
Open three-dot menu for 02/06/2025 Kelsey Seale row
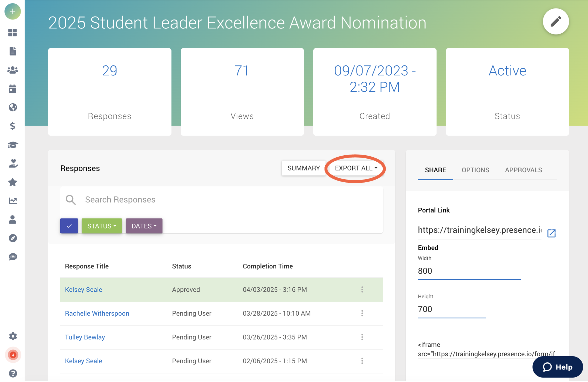362,361
